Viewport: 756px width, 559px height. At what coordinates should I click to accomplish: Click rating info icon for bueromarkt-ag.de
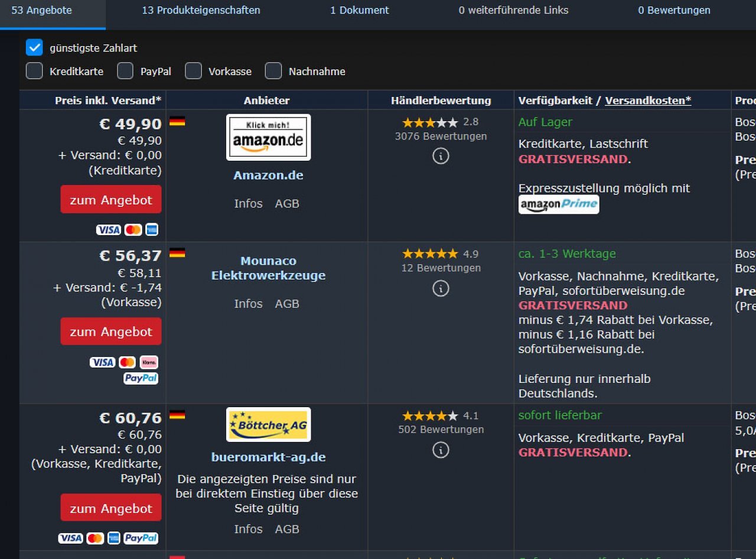tap(441, 450)
